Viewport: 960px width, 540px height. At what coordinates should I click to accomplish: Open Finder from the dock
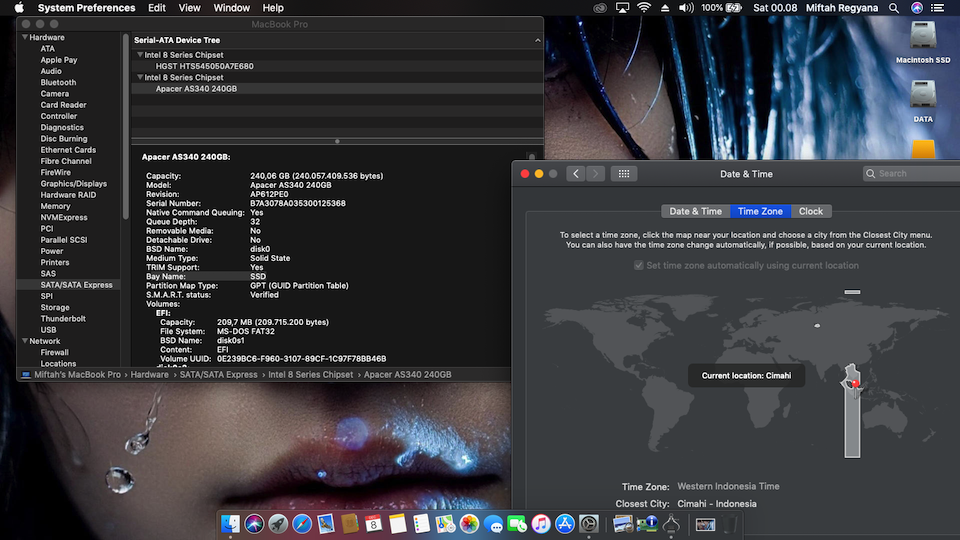point(231,523)
